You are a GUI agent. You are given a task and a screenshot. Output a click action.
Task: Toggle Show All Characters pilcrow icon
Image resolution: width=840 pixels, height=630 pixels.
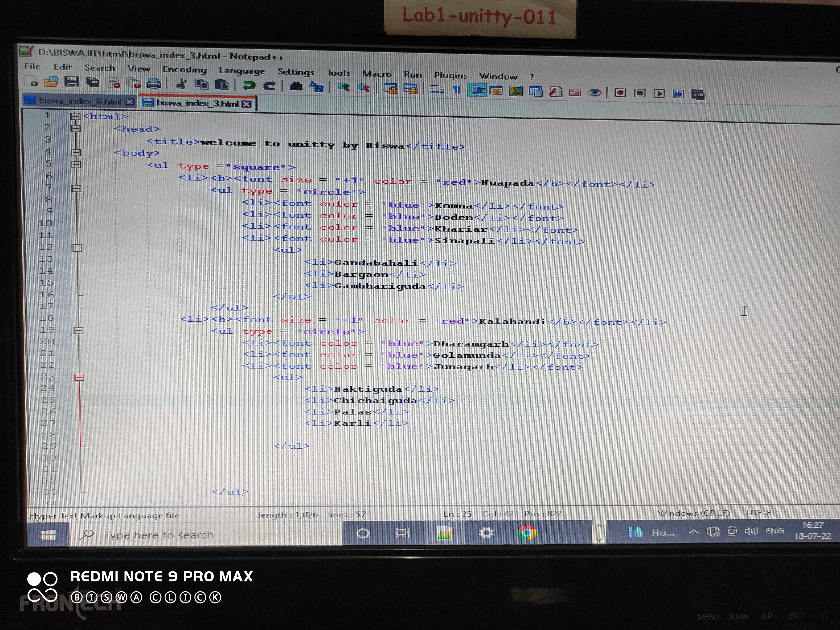click(456, 90)
